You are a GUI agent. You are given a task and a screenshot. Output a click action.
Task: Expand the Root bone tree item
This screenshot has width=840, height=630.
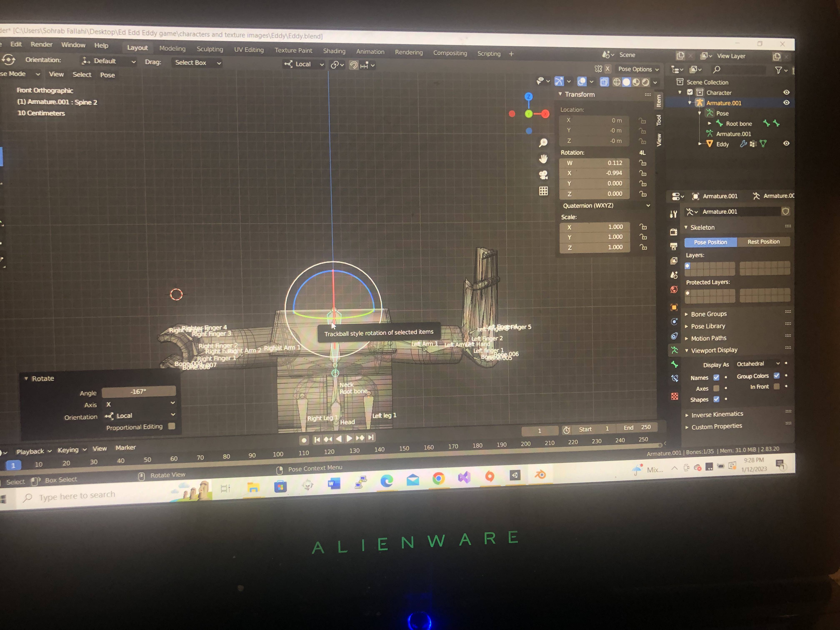[709, 123]
